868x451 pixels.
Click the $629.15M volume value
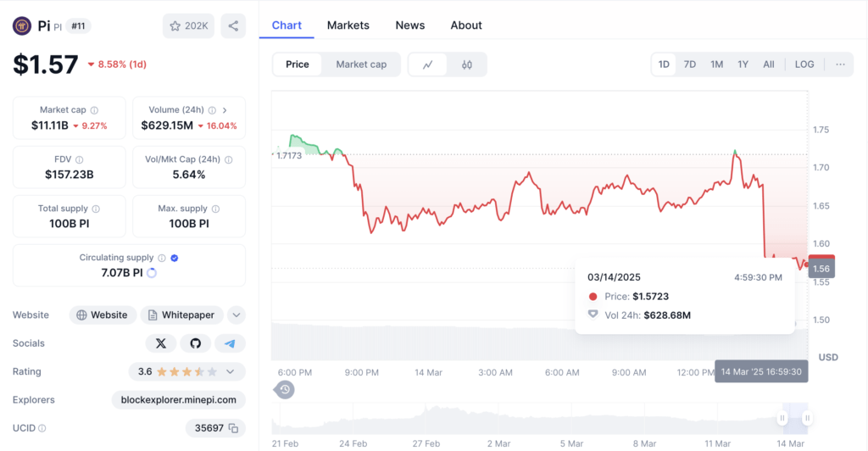167,125
